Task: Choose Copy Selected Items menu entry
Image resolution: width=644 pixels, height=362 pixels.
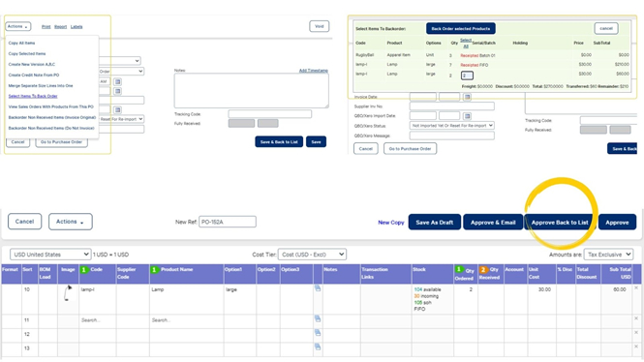Action: [27, 54]
